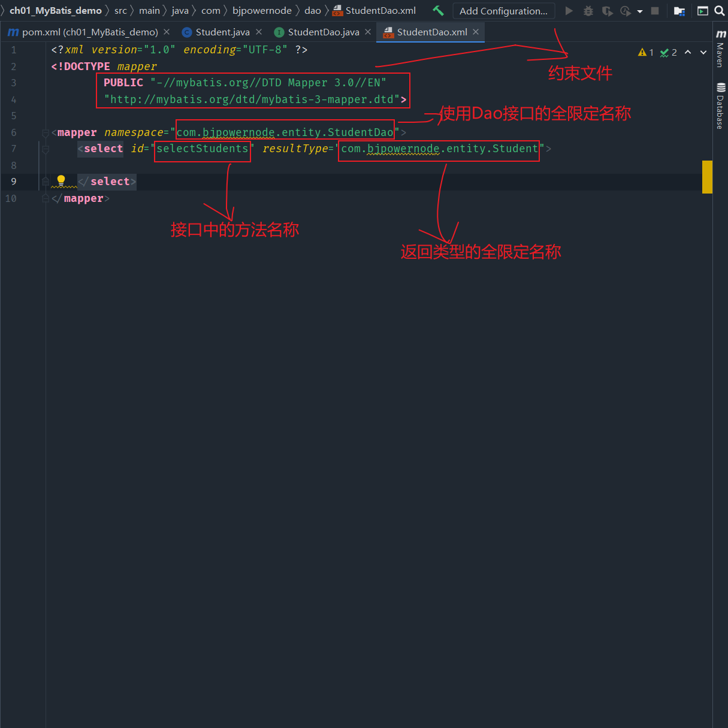The height and width of the screenshot is (728, 728).
Task: Click the yellow warning count indicator
Action: click(x=646, y=52)
